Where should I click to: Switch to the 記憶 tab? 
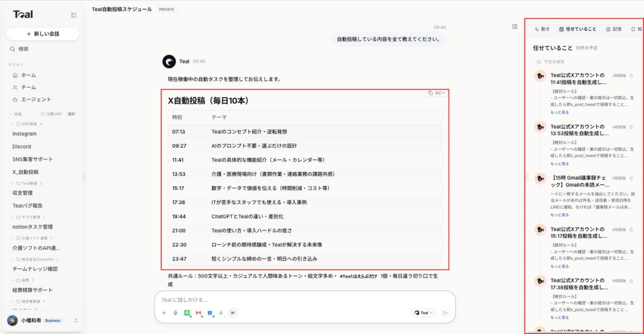click(x=613, y=29)
